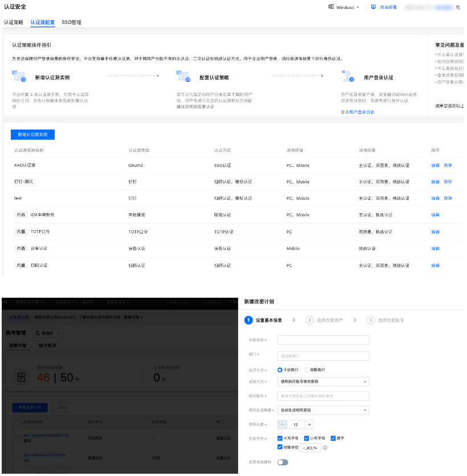The height and width of the screenshot is (476, 467).
Task: Click the 任务名称 input field
Action: point(323,340)
